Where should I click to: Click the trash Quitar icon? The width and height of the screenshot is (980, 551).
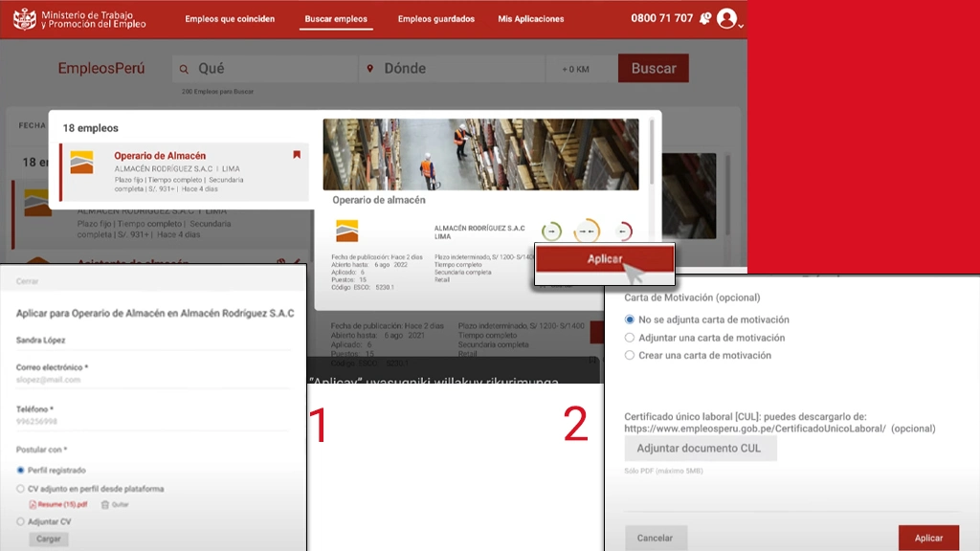[x=105, y=504]
